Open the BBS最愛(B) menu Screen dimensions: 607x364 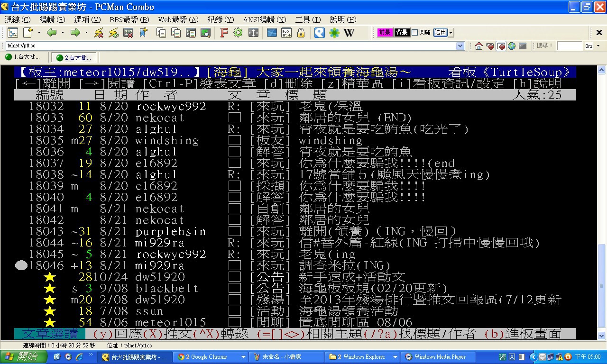pyautogui.click(x=129, y=20)
